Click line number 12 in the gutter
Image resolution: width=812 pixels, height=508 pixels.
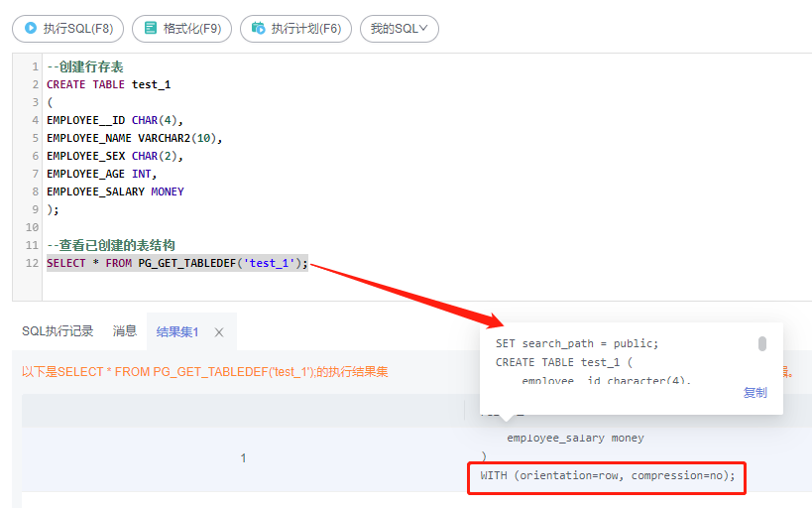point(32,263)
